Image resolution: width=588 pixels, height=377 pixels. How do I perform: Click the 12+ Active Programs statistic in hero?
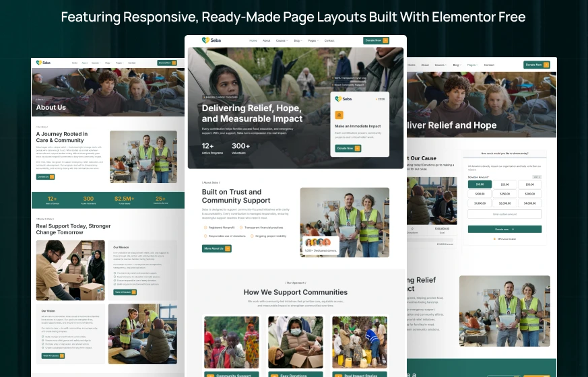coord(212,148)
